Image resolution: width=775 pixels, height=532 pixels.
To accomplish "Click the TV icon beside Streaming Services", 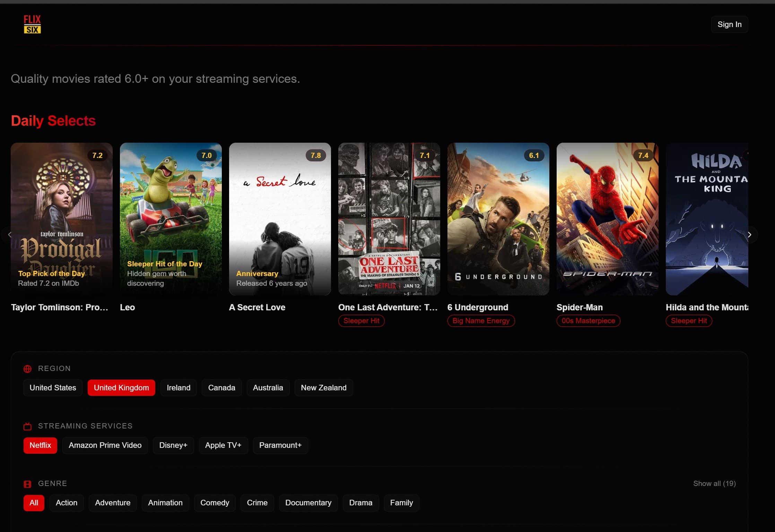I will coord(27,426).
